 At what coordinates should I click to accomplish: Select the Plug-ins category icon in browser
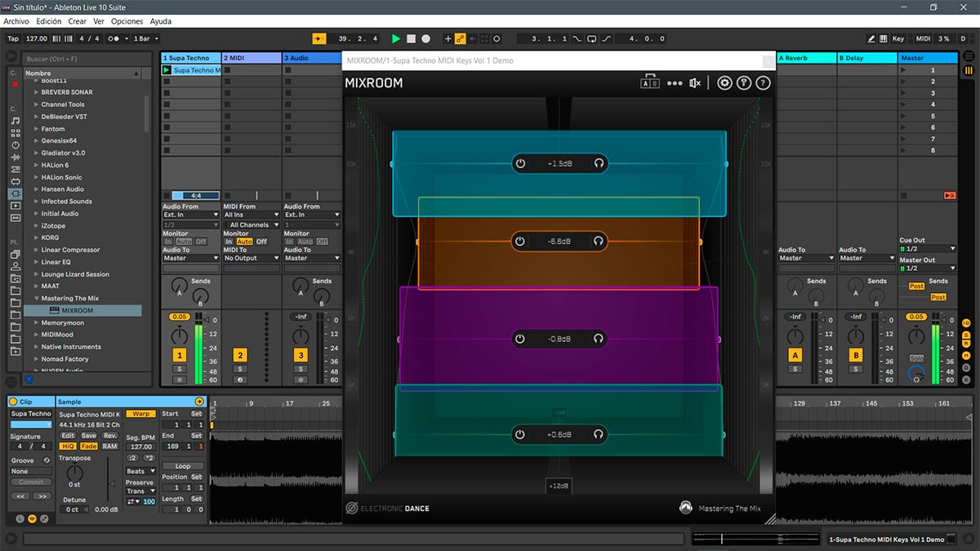click(x=15, y=193)
